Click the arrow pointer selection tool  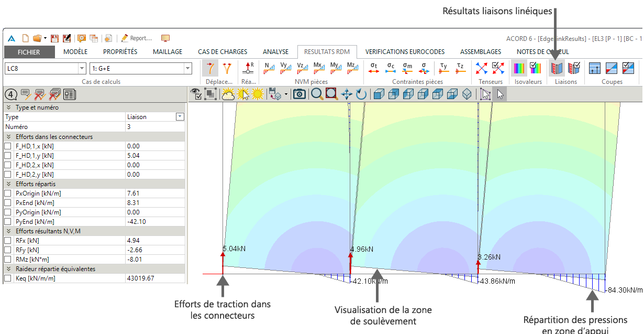pos(501,94)
